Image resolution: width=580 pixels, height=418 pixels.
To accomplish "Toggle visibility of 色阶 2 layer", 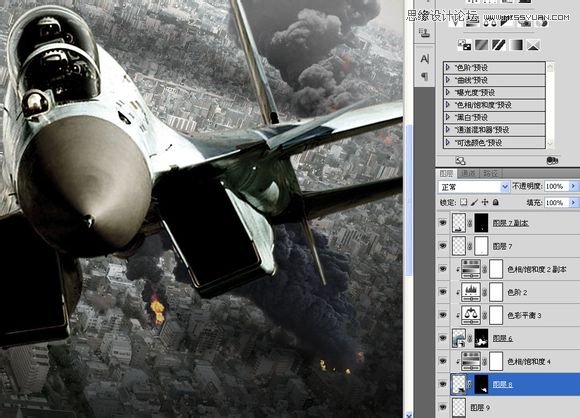I will pyautogui.click(x=443, y=292).
